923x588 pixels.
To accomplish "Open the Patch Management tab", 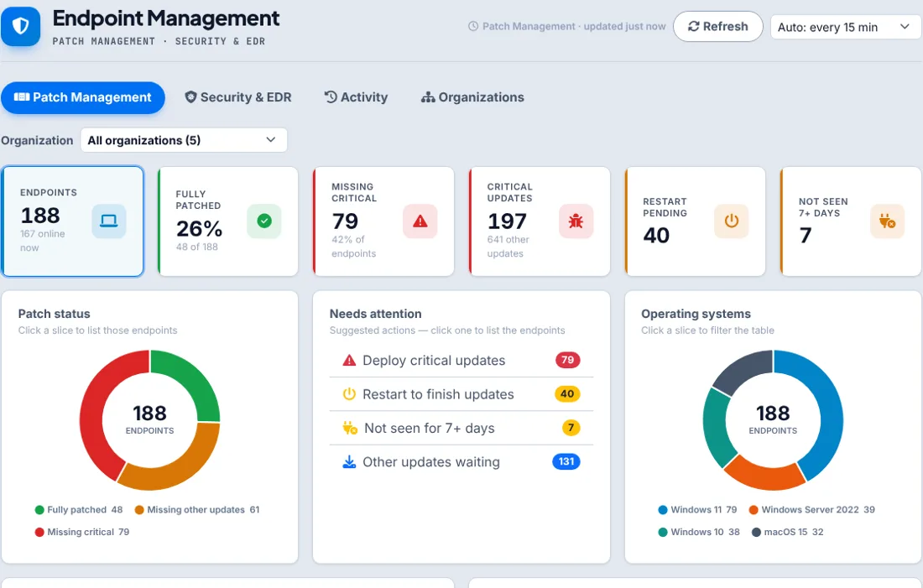I will [x=83, y=97].
